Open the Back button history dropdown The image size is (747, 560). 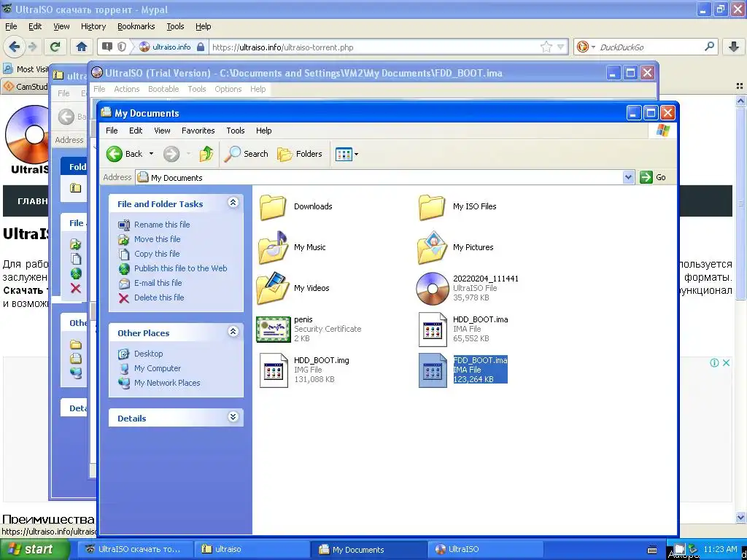(152, 154)
